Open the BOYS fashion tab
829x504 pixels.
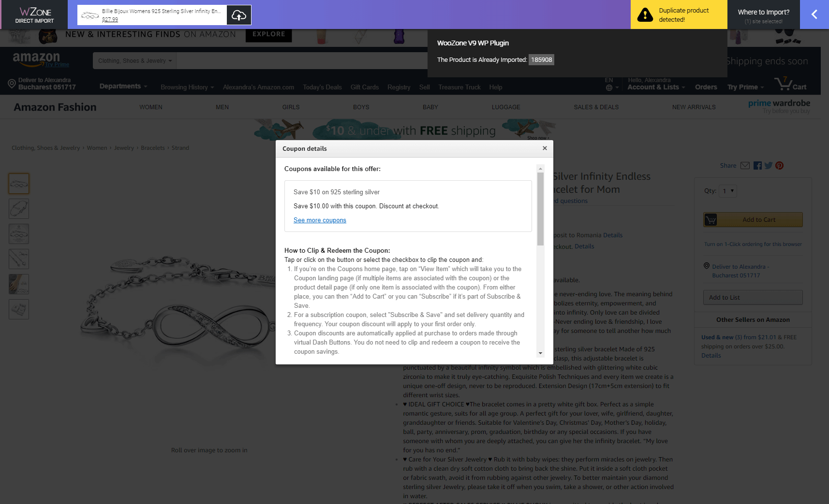coord(361,107)
